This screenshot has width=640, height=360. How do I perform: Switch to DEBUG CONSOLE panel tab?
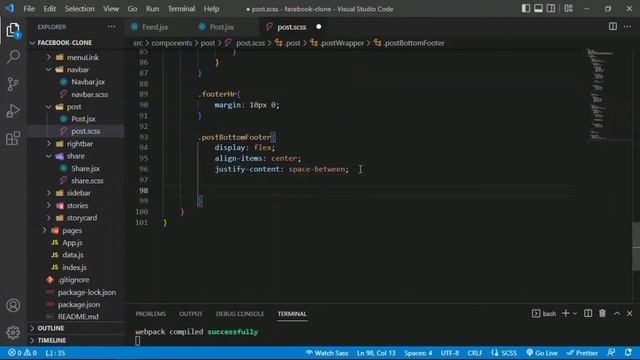(x=240, y=313)
